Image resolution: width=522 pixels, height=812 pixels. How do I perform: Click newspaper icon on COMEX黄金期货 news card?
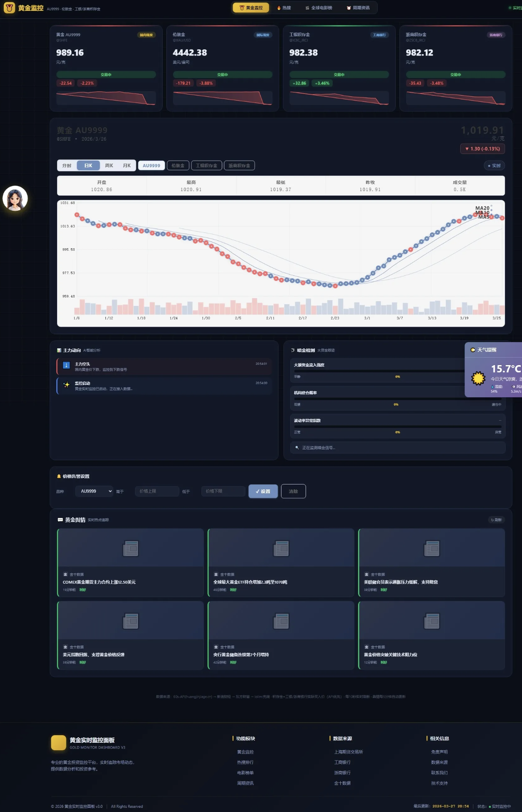coord(130,548)
